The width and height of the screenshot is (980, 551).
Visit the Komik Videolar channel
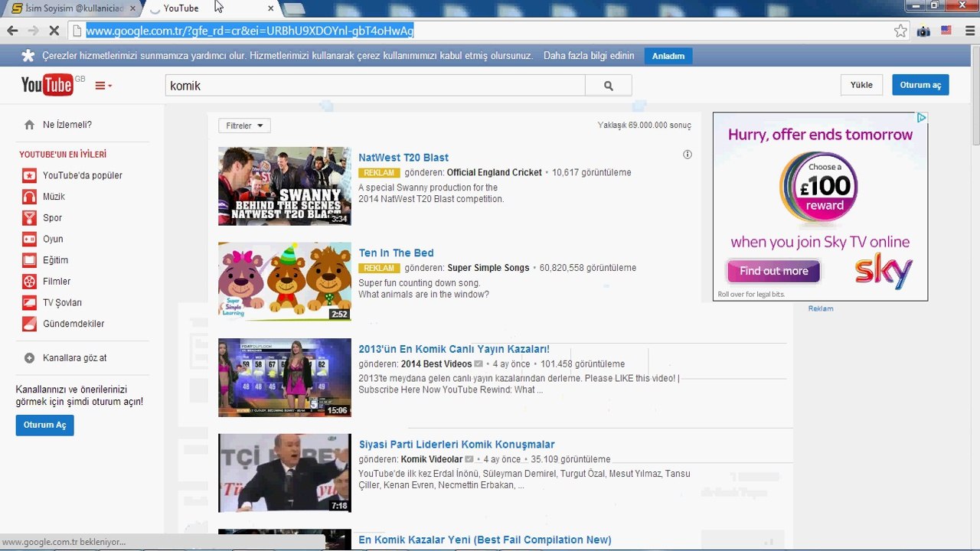pos(432,459)
